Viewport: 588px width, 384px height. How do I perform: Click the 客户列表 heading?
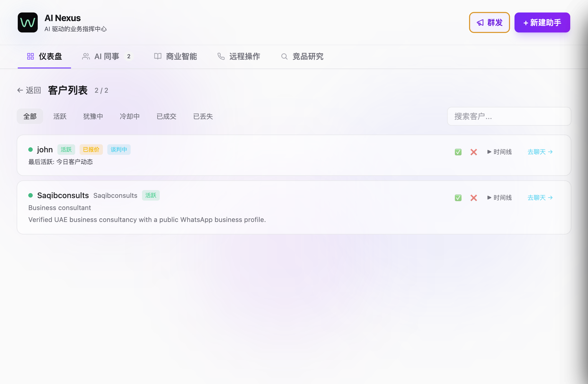tap(68, 90)
